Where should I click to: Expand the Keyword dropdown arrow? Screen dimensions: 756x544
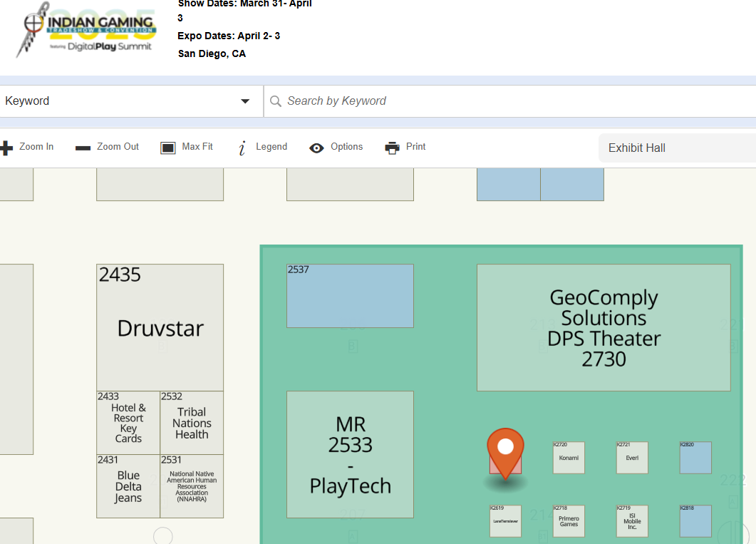coord(245,101)
